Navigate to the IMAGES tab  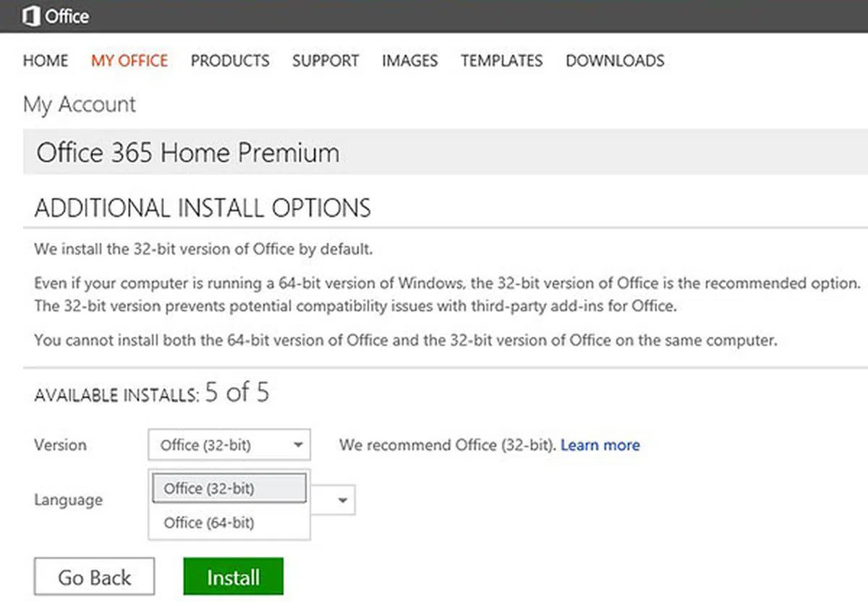click(x=409, y=61)
